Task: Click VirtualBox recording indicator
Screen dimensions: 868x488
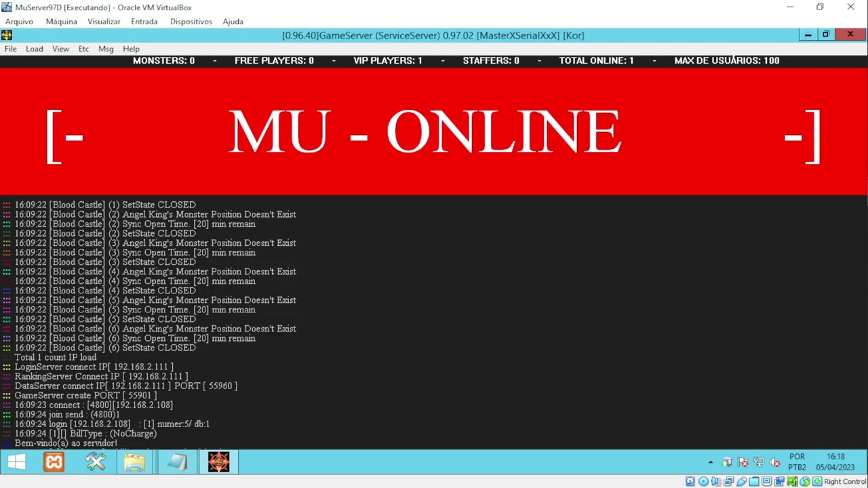Action: tap(780, 481)
